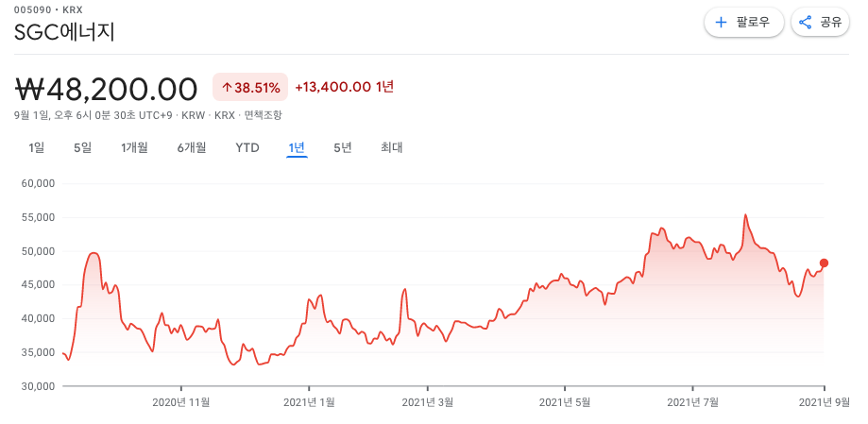Click the share icon next to 공유

coord(806,23)
